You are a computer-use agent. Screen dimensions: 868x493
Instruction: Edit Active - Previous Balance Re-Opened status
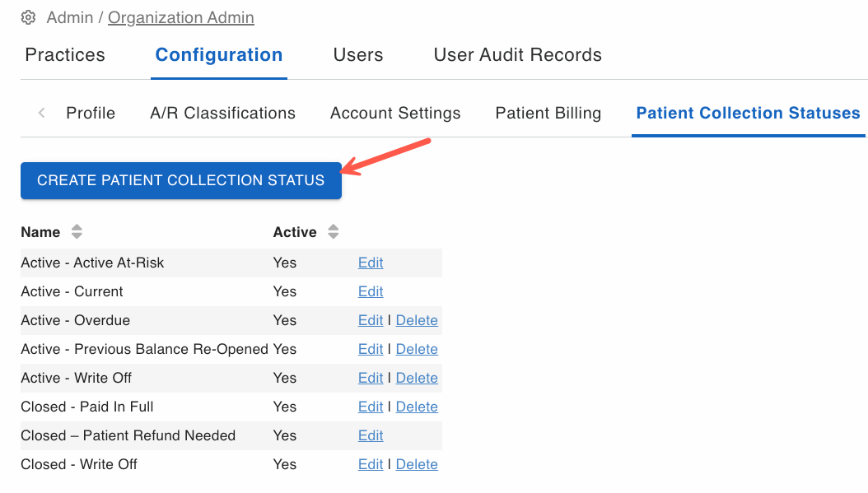[371, 349]
